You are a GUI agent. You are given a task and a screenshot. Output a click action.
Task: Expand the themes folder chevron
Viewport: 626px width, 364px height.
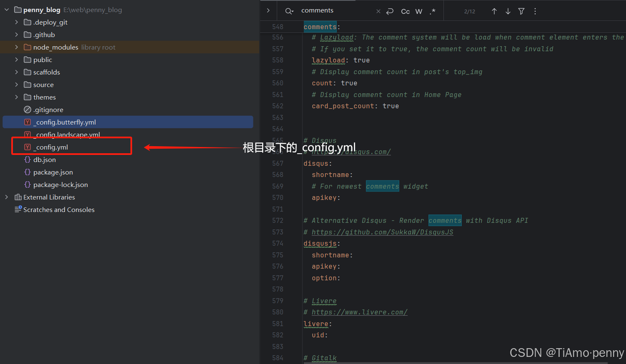[x=17, y=97]
